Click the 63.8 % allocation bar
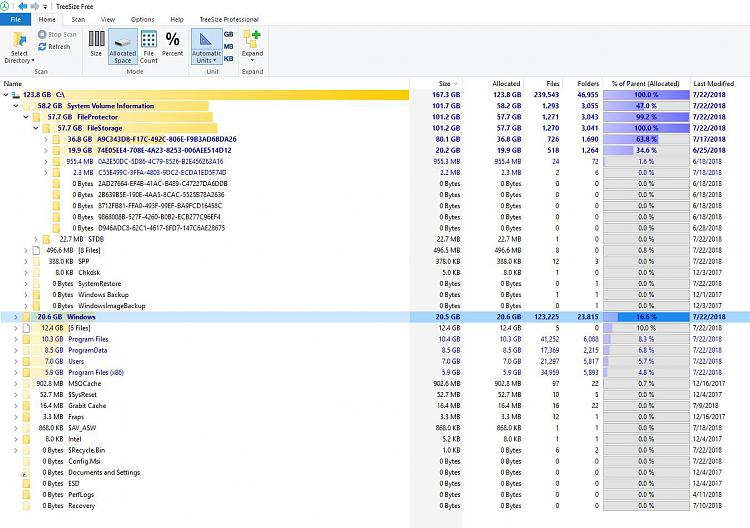 click(646, 139)
